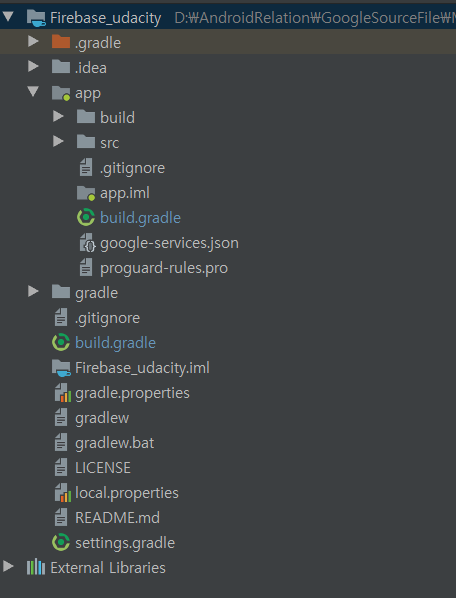Select the gradle folder name
456x598 pixels.
tap(96, 293)
